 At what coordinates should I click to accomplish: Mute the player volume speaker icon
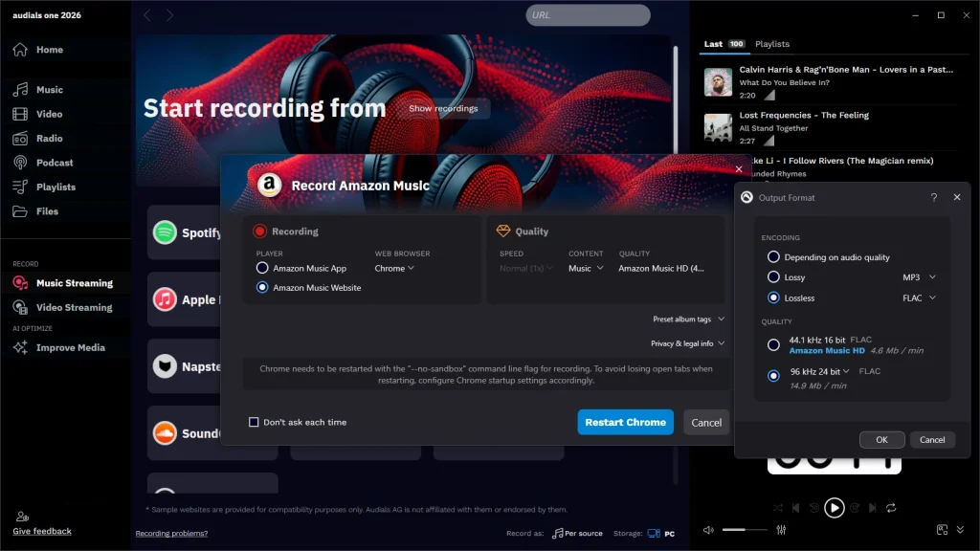click(708, 530)
